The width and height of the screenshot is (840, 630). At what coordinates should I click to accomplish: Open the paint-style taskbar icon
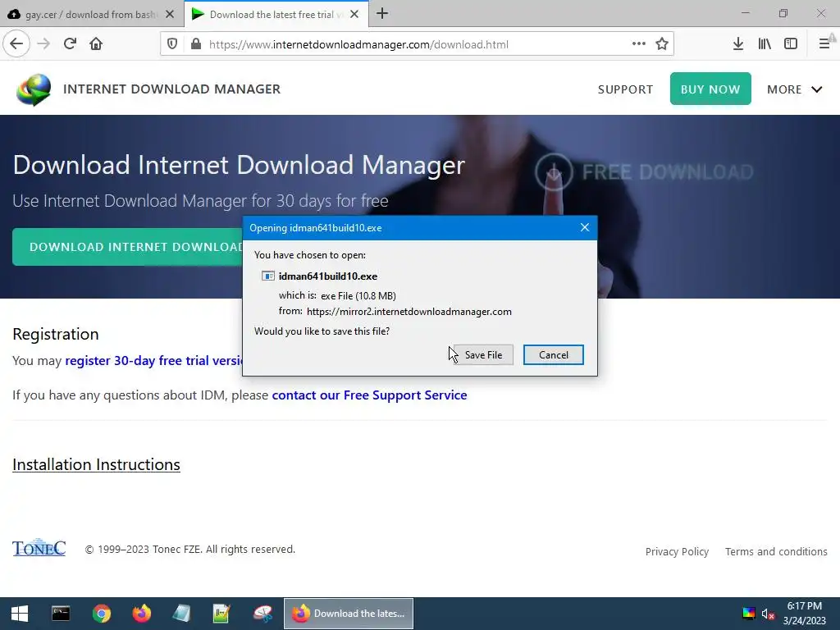coord(262,614)
